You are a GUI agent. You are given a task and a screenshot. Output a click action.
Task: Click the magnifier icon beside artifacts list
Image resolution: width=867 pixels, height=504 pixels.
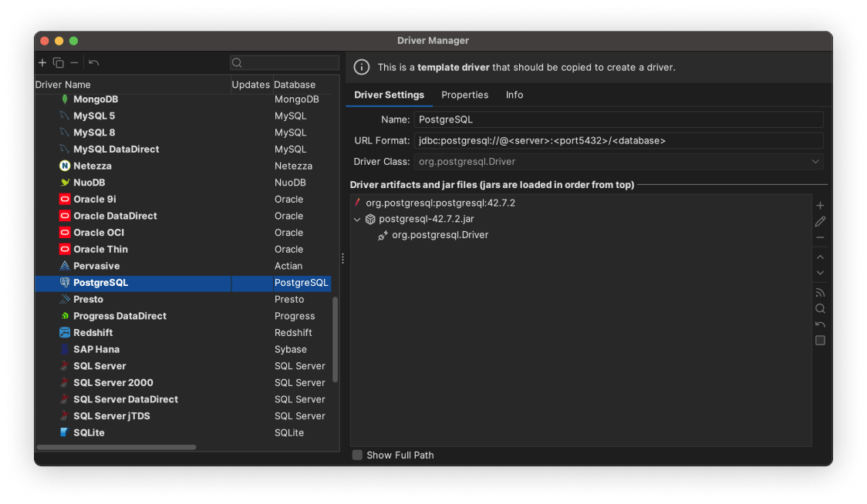point(820,308)
